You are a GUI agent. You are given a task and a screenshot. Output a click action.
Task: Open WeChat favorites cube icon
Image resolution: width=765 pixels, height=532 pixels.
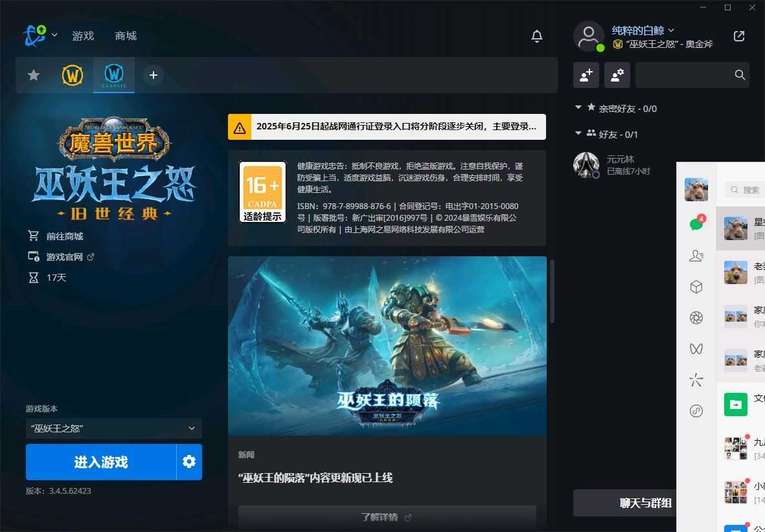(696, 287)
